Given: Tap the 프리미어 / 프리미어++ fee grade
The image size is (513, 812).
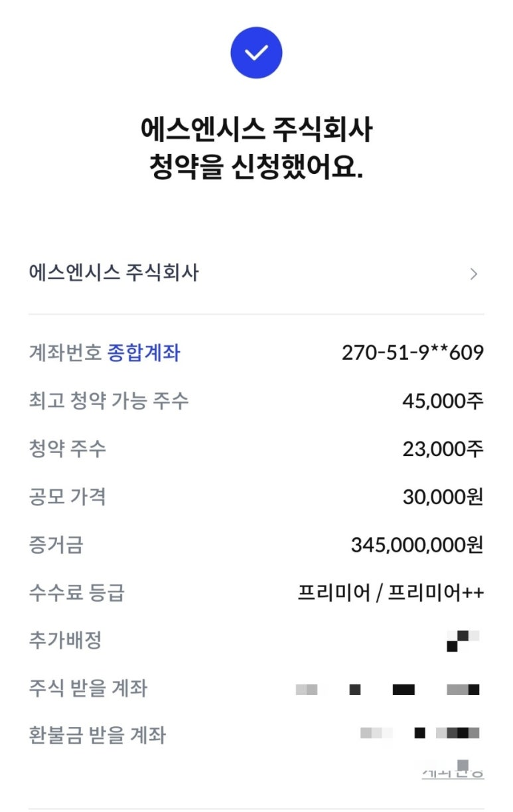Looking at the screenshot, I should (x=390, y=593).
